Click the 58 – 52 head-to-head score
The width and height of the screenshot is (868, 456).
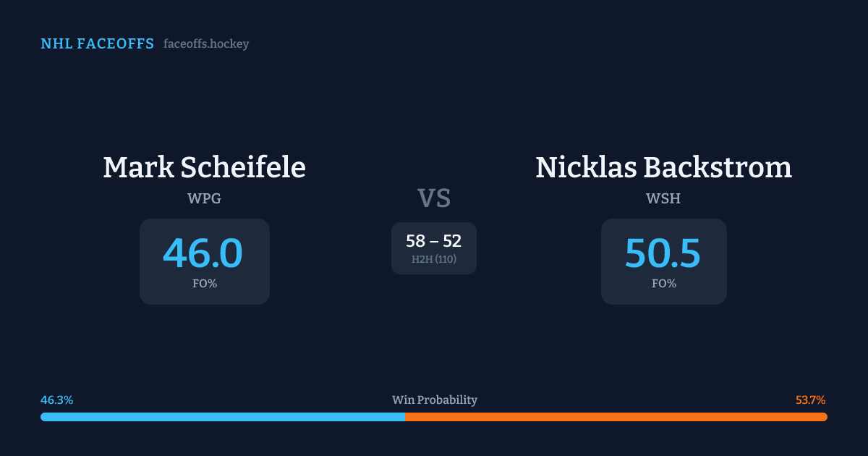434,241
